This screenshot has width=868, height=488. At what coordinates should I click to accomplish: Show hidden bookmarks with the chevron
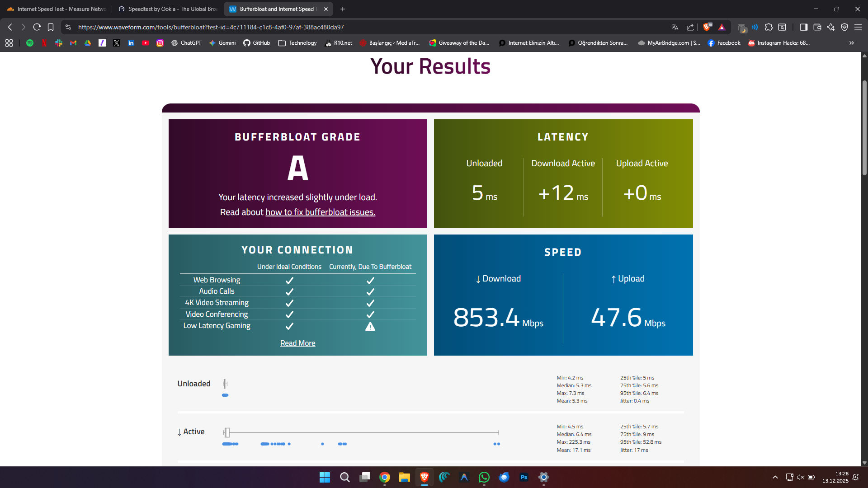tap(852, 43)
